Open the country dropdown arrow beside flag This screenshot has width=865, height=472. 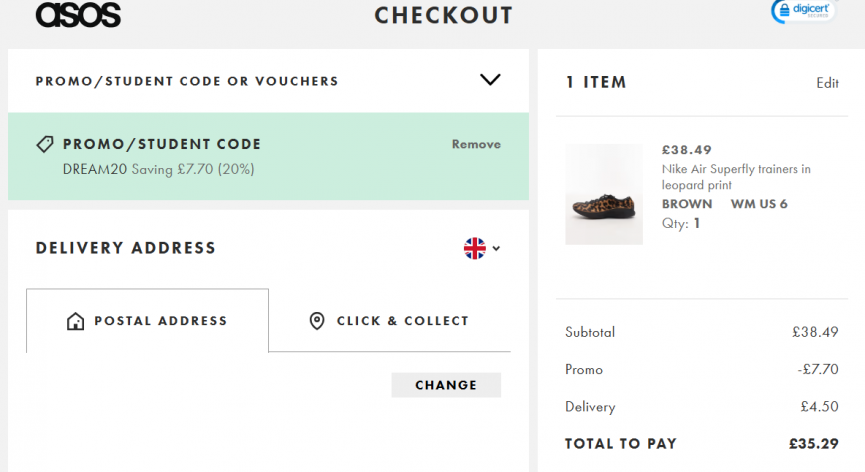pyautogui.click(x=496, y=249)
